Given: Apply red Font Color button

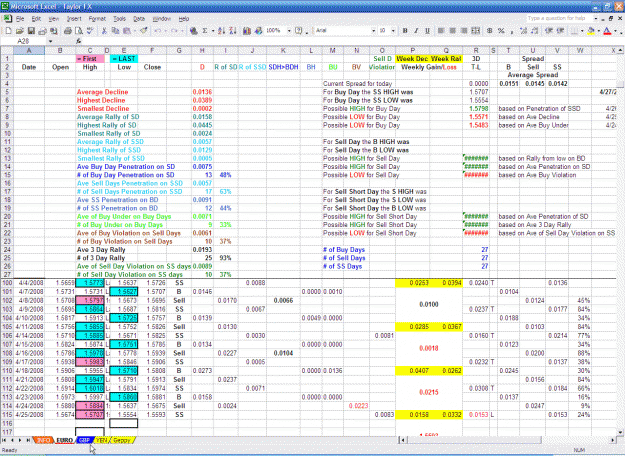Looking at the screenshot, I should pyautogui.click(x=607, y=31).
